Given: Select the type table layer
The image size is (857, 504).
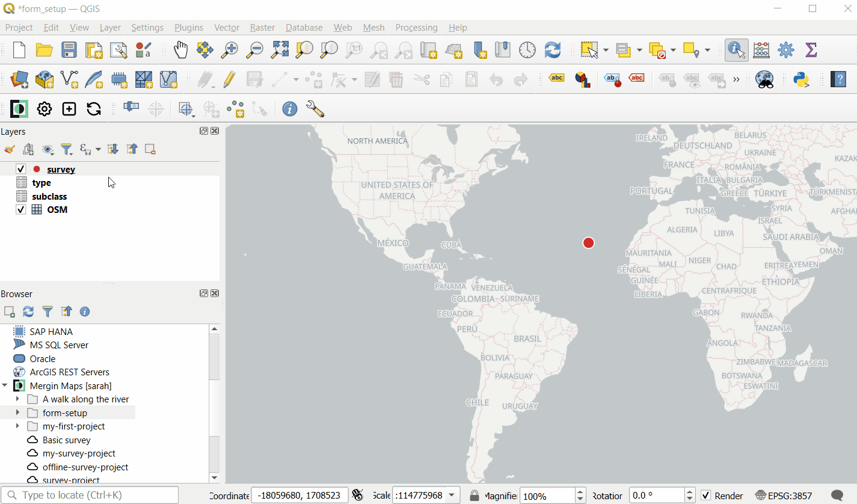Looking at the screenshot, I should (41, 183).
